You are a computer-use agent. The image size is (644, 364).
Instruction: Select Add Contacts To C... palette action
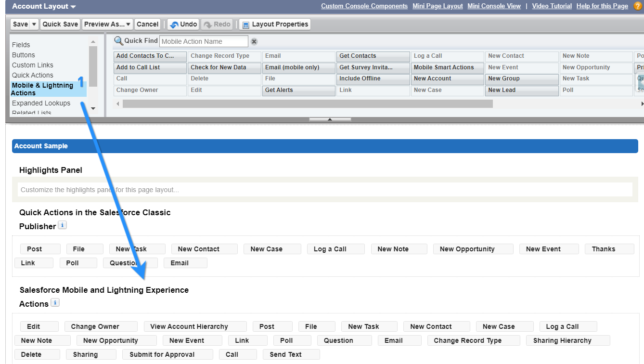pos(150,56)
